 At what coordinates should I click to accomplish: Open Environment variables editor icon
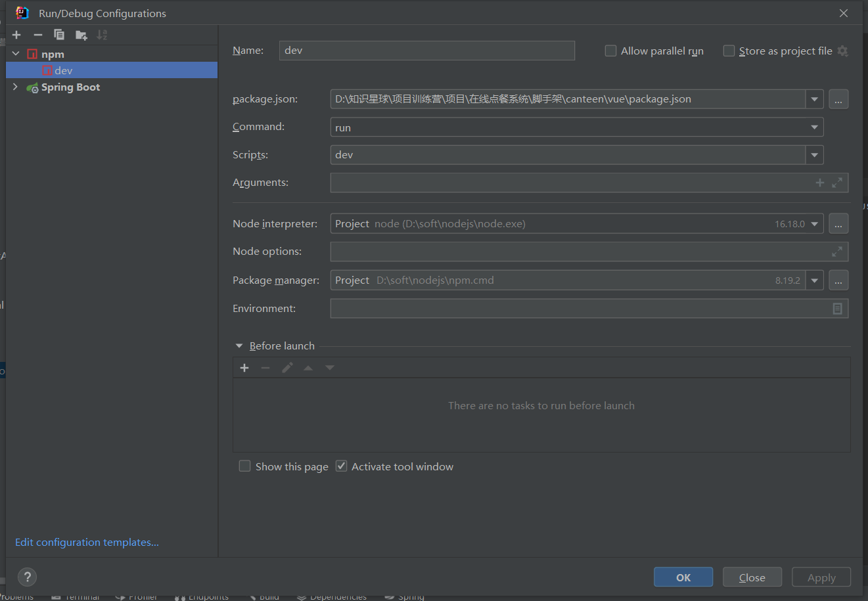(x=838, y=309)
